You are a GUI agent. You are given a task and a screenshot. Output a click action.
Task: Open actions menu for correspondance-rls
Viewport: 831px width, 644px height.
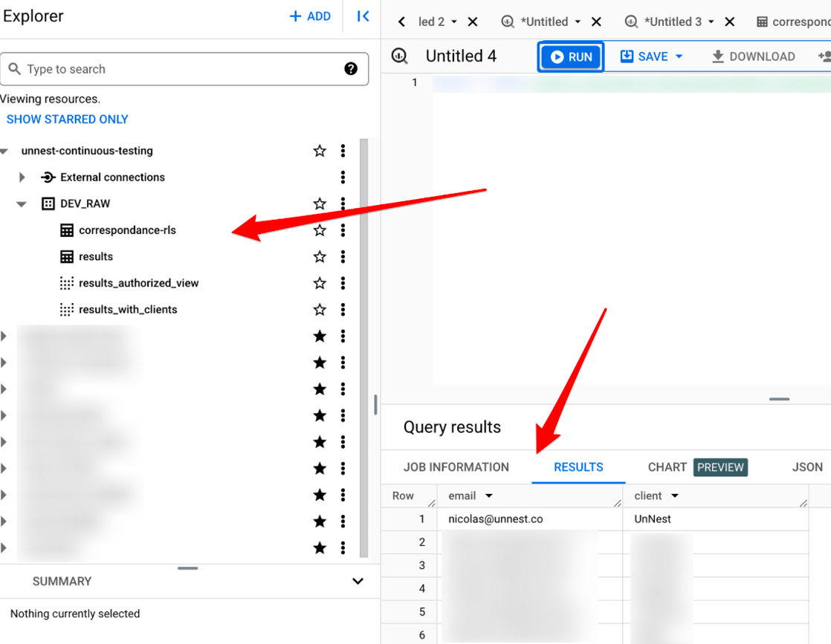point(343,230)
